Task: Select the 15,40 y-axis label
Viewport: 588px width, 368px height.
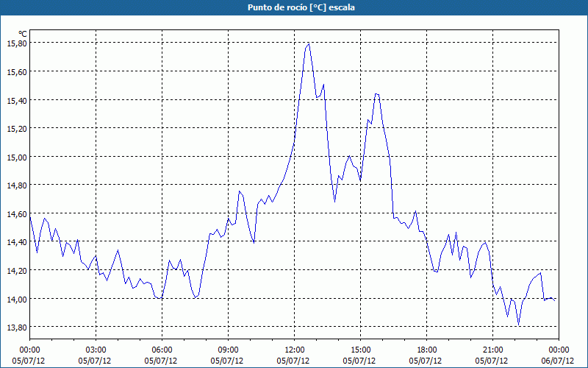Action: pyautogui.click(x=17, y=100)
